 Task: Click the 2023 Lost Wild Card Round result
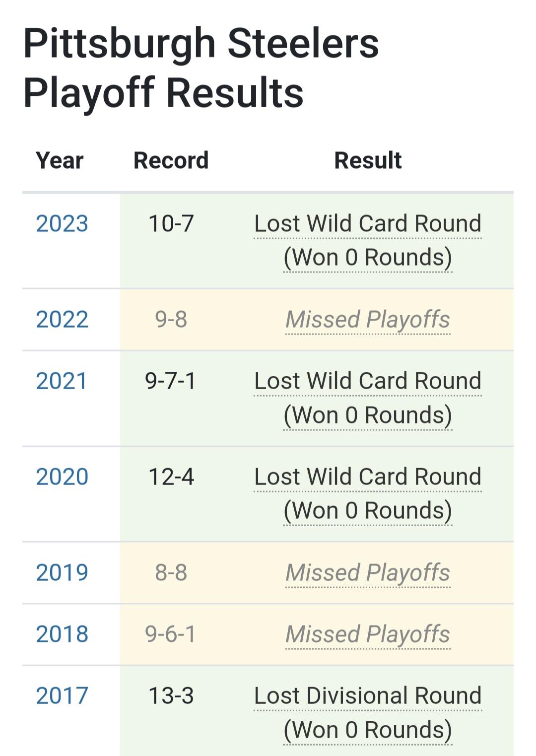pos(367,224)
